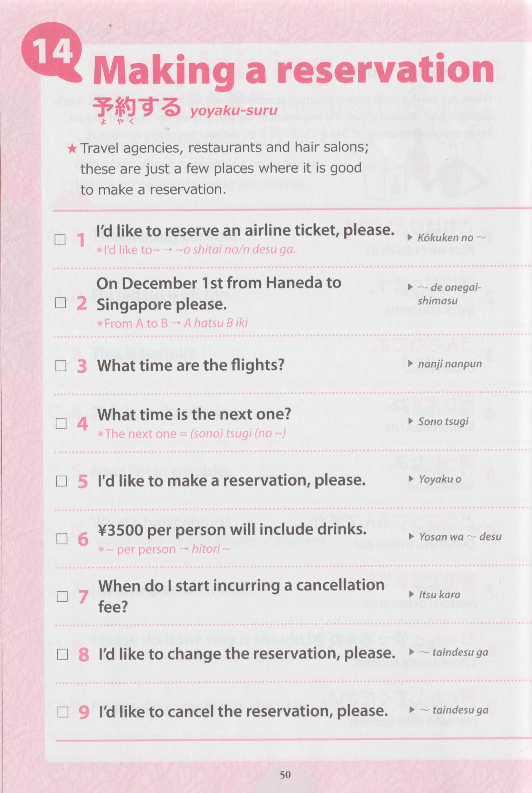532x793 pixels.
Task: Click the pink number 6 marker
Action: click(83, 539)
